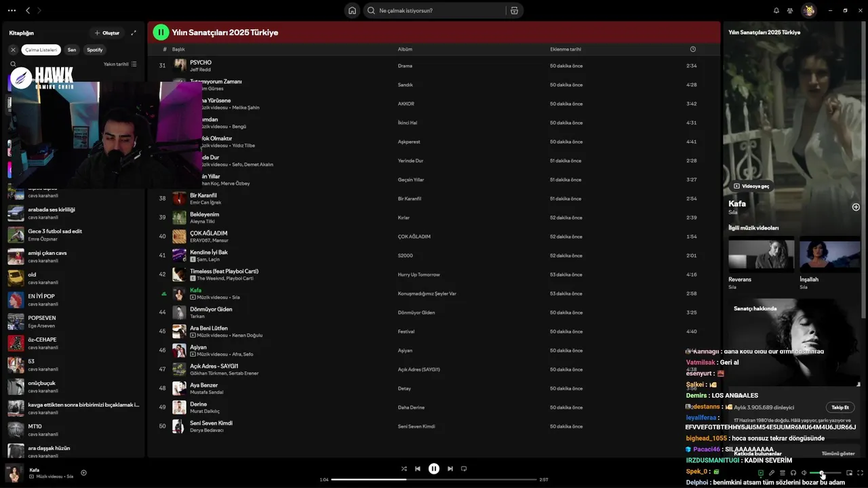Open the öz-CEHAPE playlist
The height and width of the screenshot is (488, 868).
[x=73, y=344]
